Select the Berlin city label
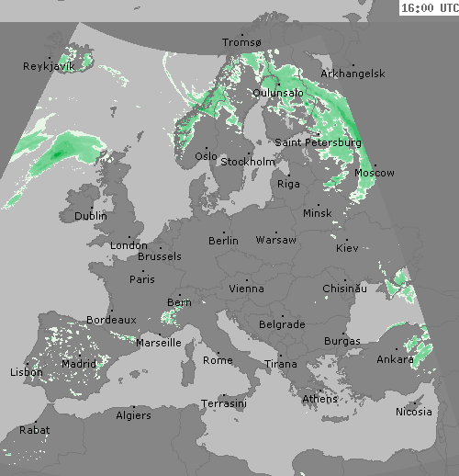This screenshot has width=459, height=476. click(x=223, y=241)
